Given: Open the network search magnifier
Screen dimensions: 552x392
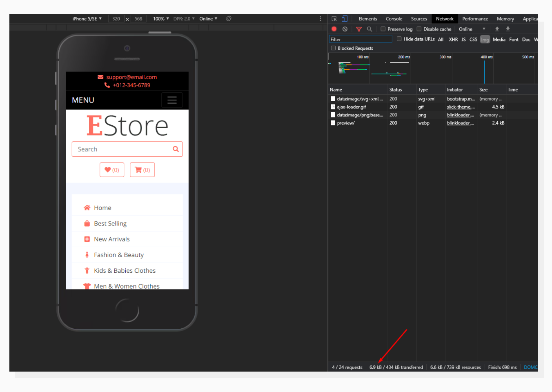Looking at the screenshot, I should click(x=369, y=29).
